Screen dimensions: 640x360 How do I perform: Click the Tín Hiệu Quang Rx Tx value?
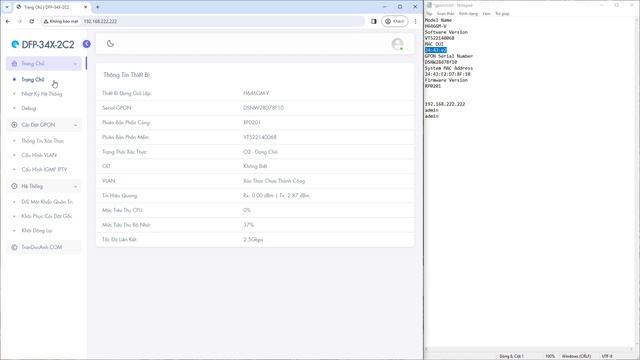point(276,196)
